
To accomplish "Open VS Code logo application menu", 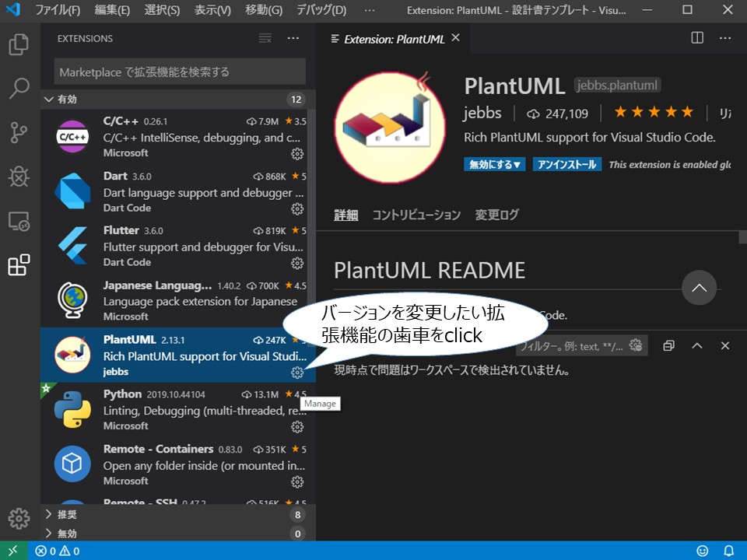I will 13,9.
